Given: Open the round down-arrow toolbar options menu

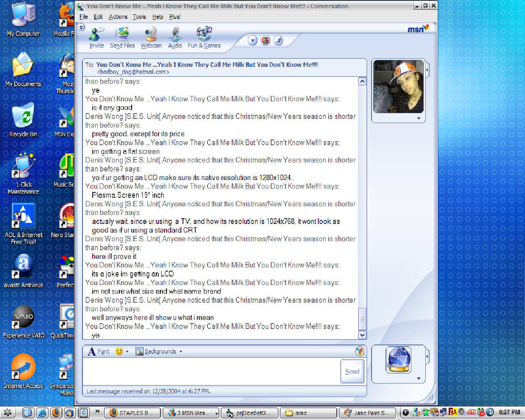Looking at the screenshot, I should coord(253,40).
